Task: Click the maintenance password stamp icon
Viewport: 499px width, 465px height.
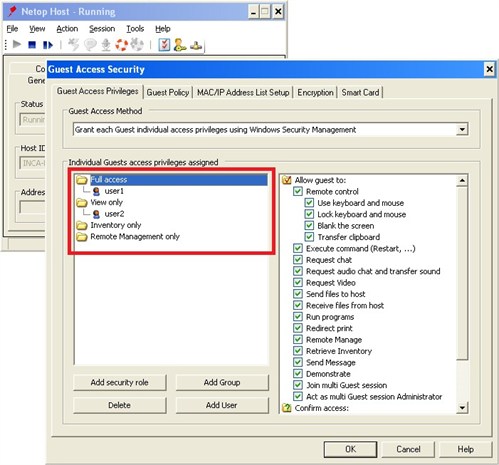Action: [x=196, y=45]
